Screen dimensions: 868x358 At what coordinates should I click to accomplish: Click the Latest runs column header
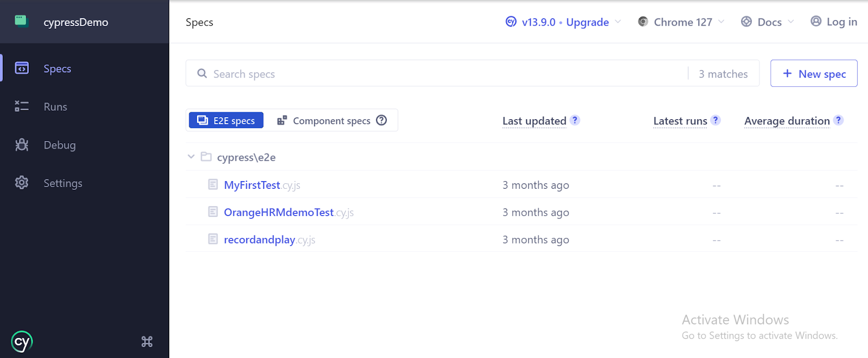680,121
